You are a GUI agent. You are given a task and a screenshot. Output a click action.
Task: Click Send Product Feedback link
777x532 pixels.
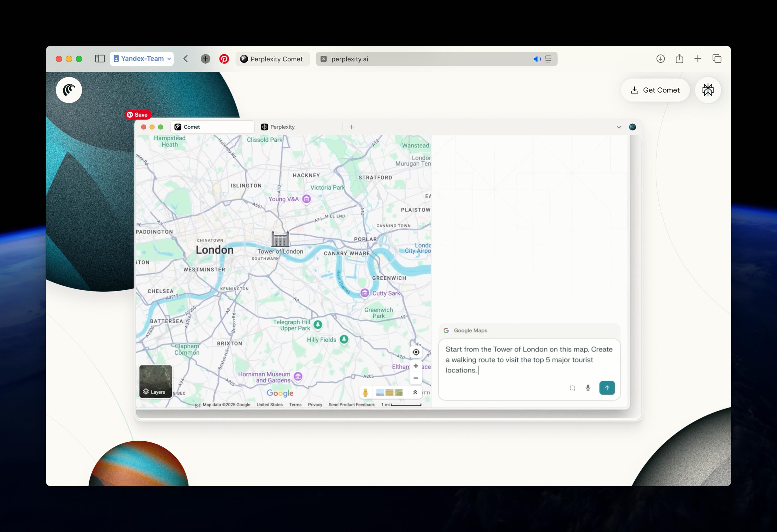[x=351, y=405]
